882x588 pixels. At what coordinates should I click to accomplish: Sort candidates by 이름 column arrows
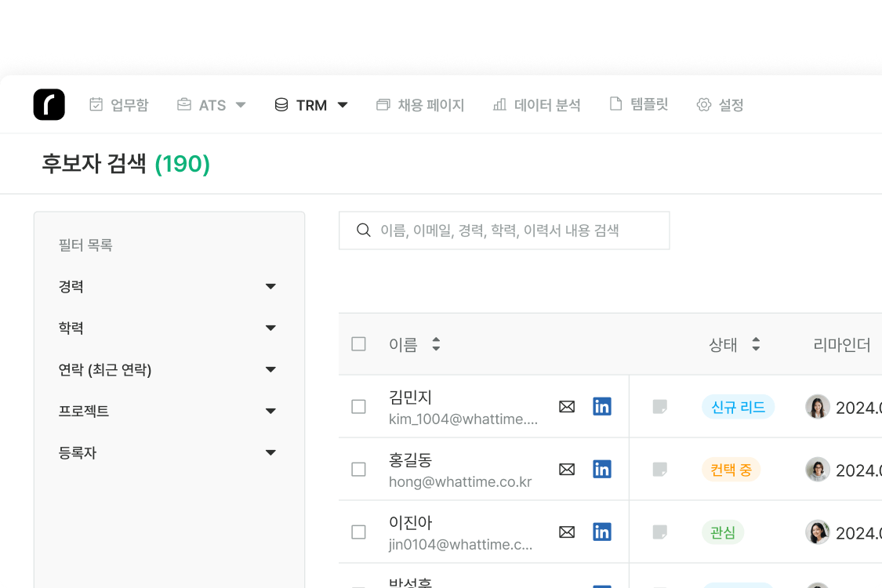coord(436,344)
